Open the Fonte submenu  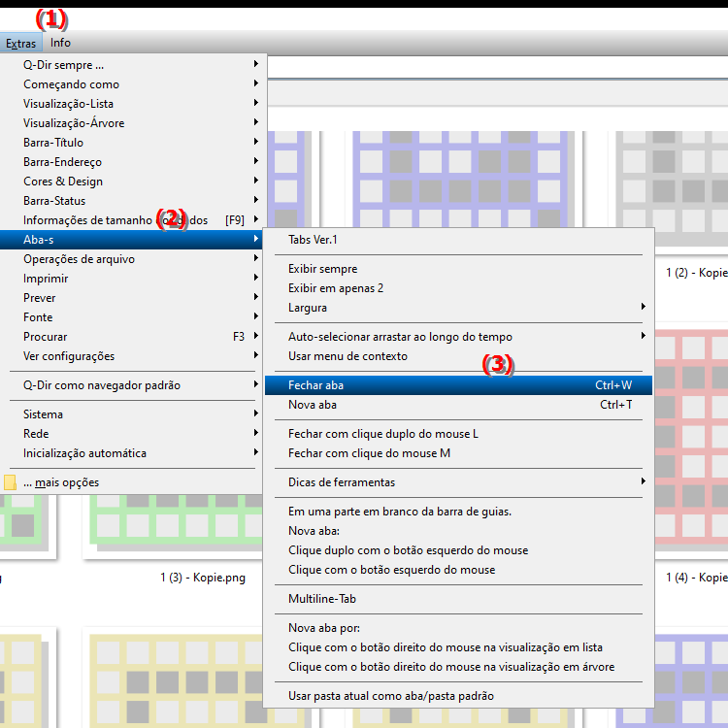tap(133, 317)
